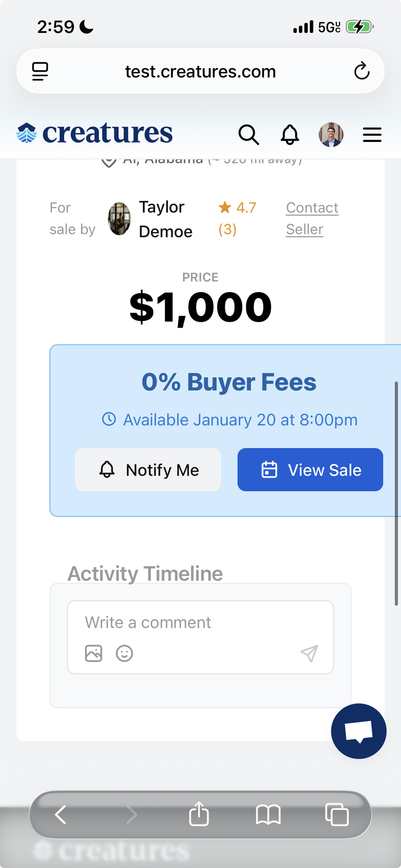Attach an image to the comment
The height and width of the screenshot is (868, 401).
(x=93, y=653)
